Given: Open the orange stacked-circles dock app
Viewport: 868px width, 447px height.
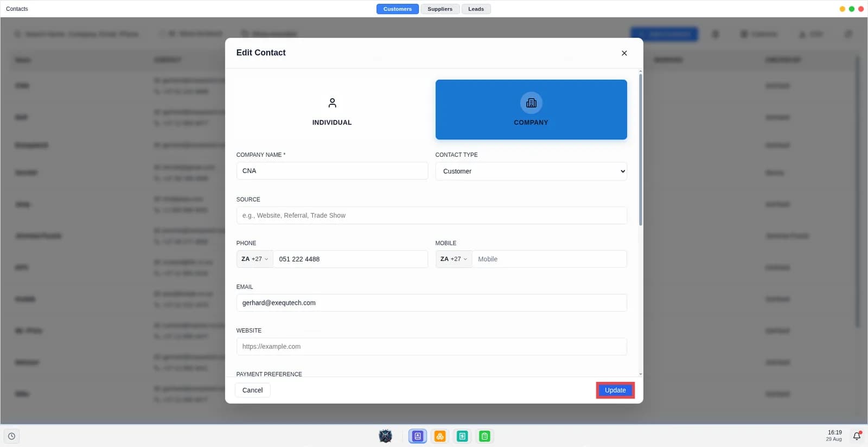Looking at the screenshot, I should (440, 436).
